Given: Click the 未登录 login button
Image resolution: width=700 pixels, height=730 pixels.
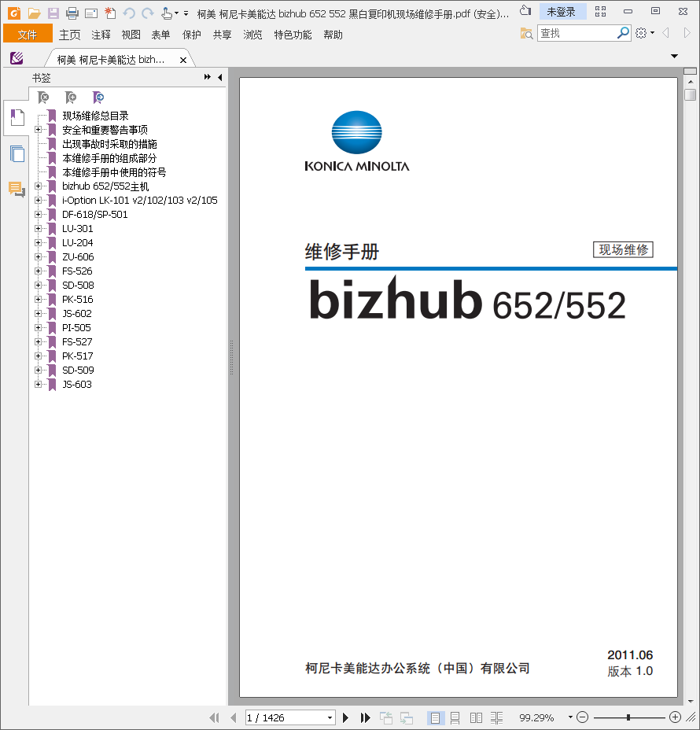Looking at the screenshot, I should click(x=562, y=12).
